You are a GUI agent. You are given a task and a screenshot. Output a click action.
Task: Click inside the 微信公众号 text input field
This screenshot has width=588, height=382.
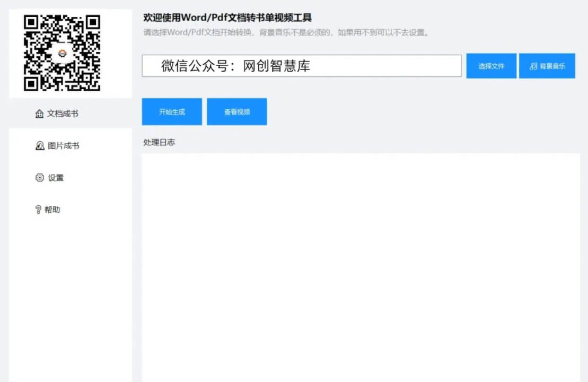click(301, 66)
